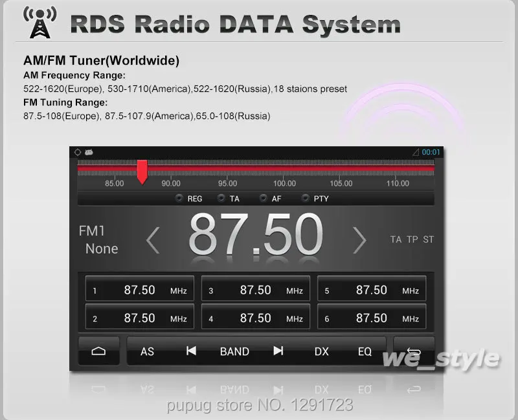The image size is (518, 420).
Task: Select preset 1 station 87.50 MHz
Action: (140, 289)
